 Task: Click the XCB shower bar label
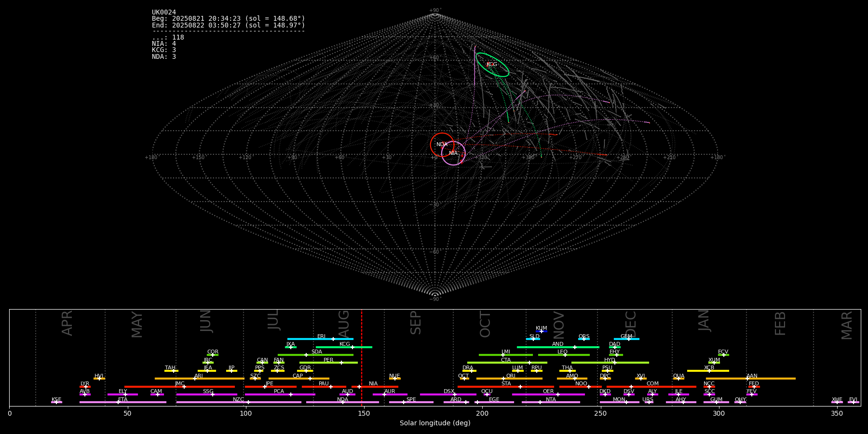709,368
